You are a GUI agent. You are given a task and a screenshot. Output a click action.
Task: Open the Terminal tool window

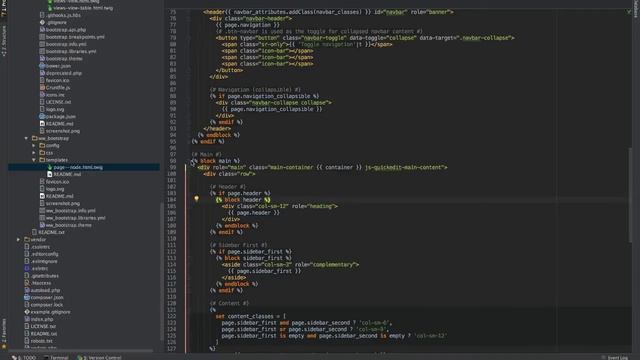pos(56,358)
